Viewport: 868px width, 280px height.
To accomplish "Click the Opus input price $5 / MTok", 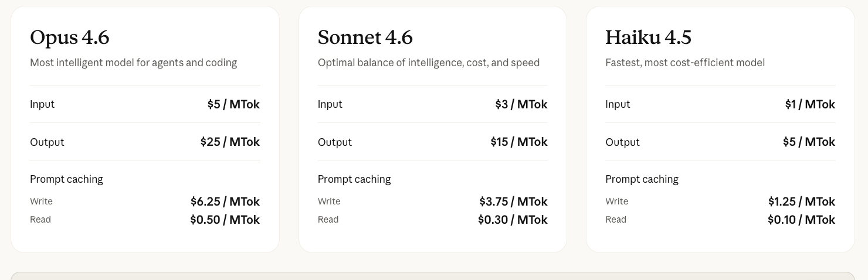I will [233, 104].
